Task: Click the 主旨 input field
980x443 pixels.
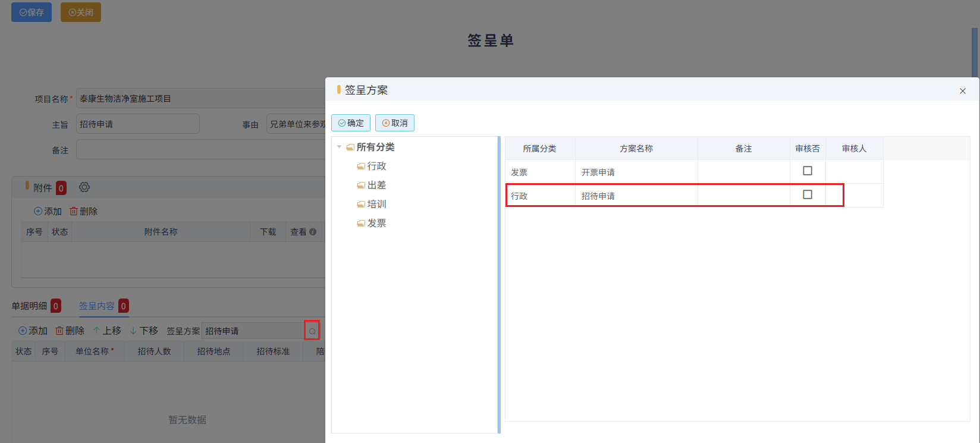Action: click(138, 124)
